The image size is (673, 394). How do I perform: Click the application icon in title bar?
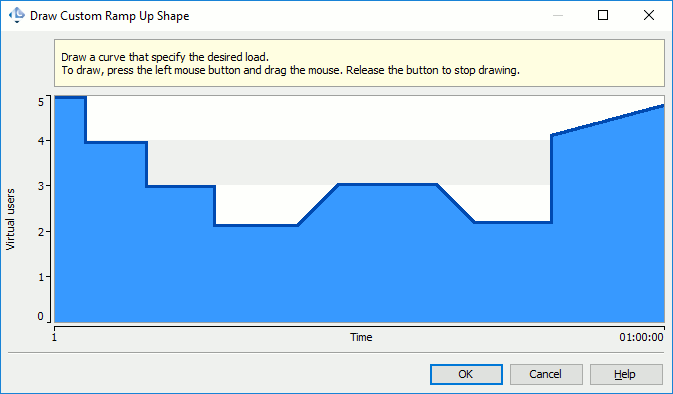(17, 15)
